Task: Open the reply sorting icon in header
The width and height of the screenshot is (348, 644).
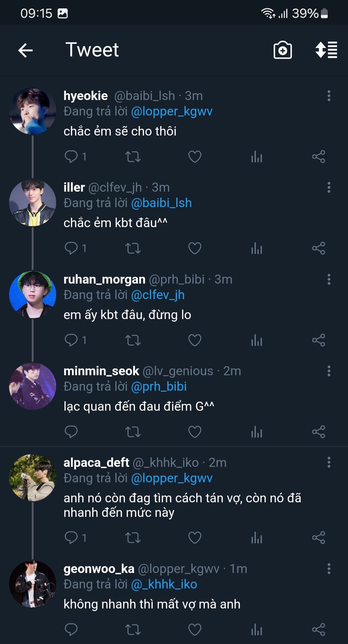Action: (326, 50)
